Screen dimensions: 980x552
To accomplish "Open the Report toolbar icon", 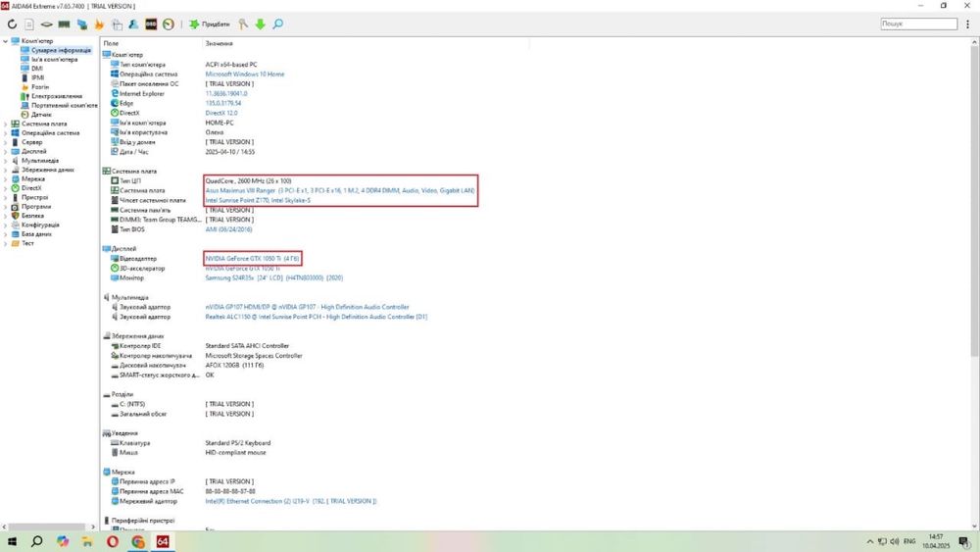I will [x=29, y=24].
